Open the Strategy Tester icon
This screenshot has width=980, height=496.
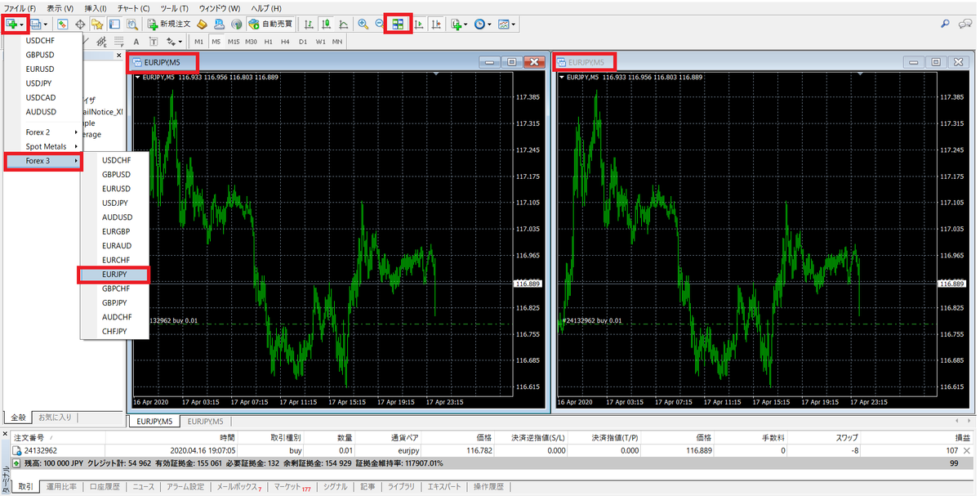132,24
